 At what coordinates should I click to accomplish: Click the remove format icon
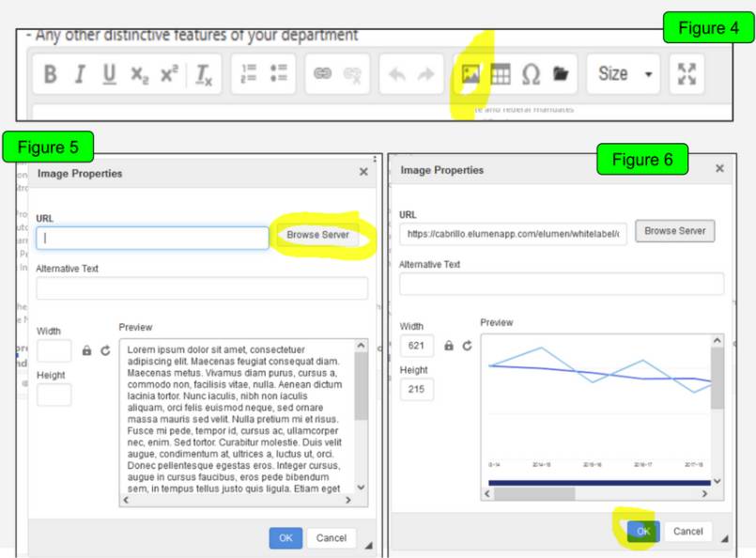pyautogui.click(x=204, y=75)
